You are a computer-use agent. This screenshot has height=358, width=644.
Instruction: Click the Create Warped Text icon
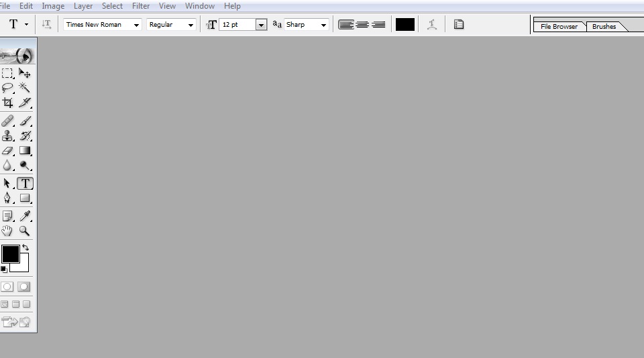433,25
